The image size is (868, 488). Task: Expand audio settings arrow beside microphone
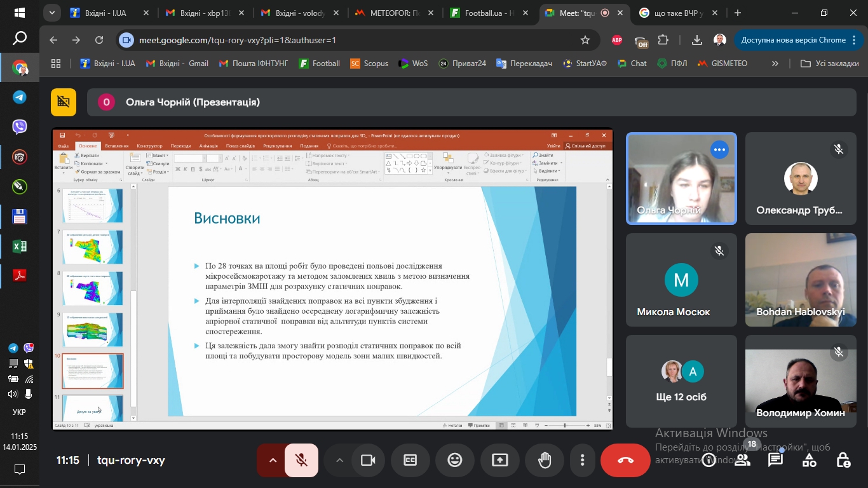click(x=273, y=461)
